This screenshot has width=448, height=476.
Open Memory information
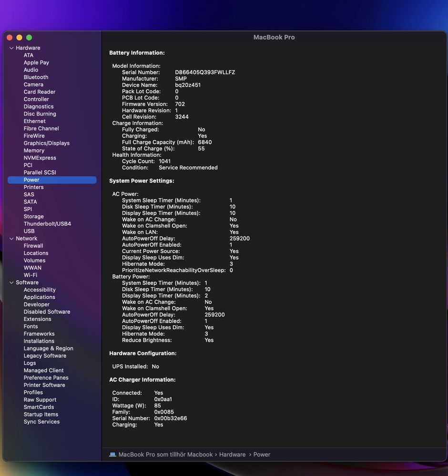pyautogui.click(x=34, y=151)
